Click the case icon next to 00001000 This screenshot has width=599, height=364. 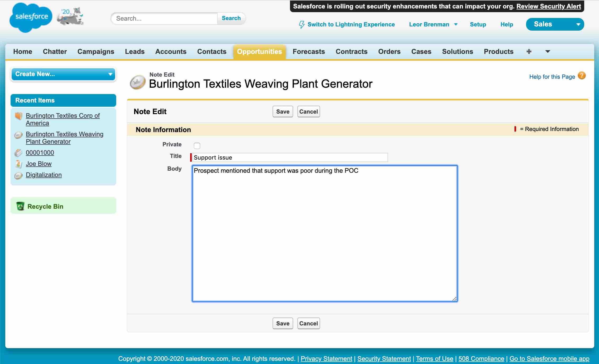(18, 153)
